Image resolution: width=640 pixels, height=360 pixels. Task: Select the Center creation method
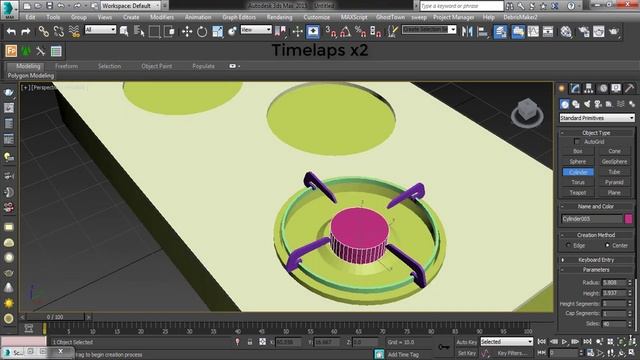coord(607,245)
